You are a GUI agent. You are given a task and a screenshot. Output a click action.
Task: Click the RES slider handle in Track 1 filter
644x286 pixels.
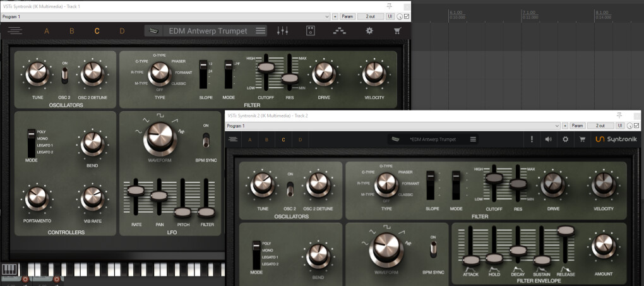pyautogui.click(x=290, y=78)
